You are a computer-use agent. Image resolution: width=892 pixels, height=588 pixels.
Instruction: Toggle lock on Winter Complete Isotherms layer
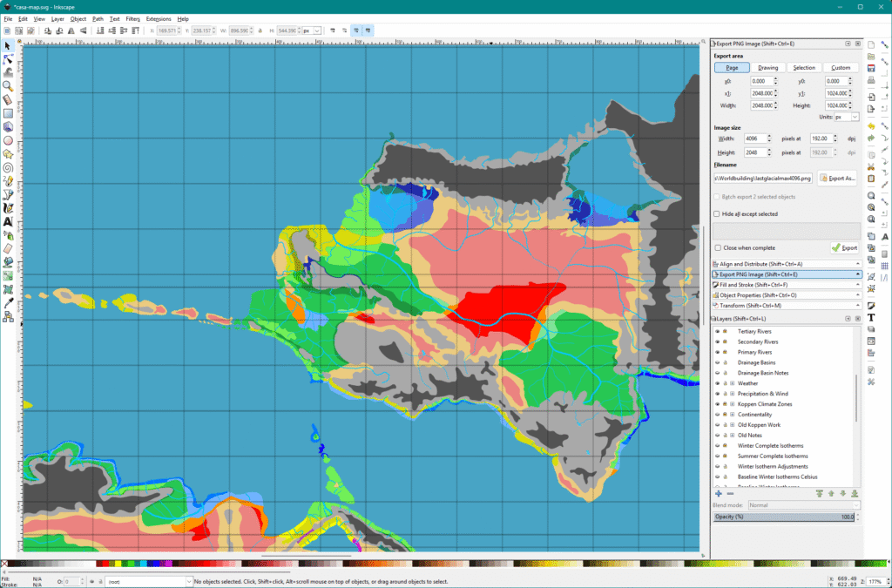click(725, 446)
